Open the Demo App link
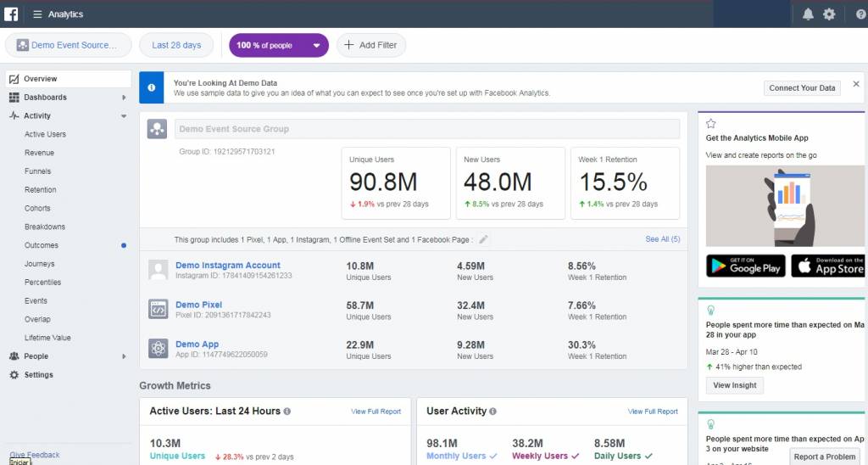 point(197,345)
